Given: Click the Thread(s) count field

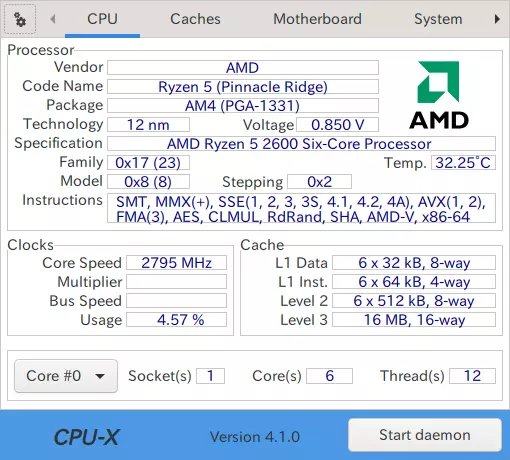Looking at the screenshot, I should pos(472,376).
